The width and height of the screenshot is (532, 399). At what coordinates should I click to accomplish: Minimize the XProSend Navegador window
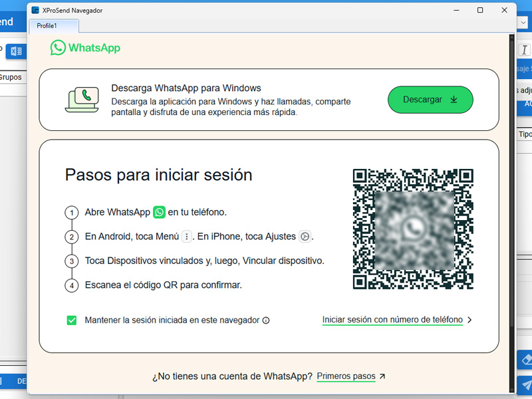[x=456, y=11]
